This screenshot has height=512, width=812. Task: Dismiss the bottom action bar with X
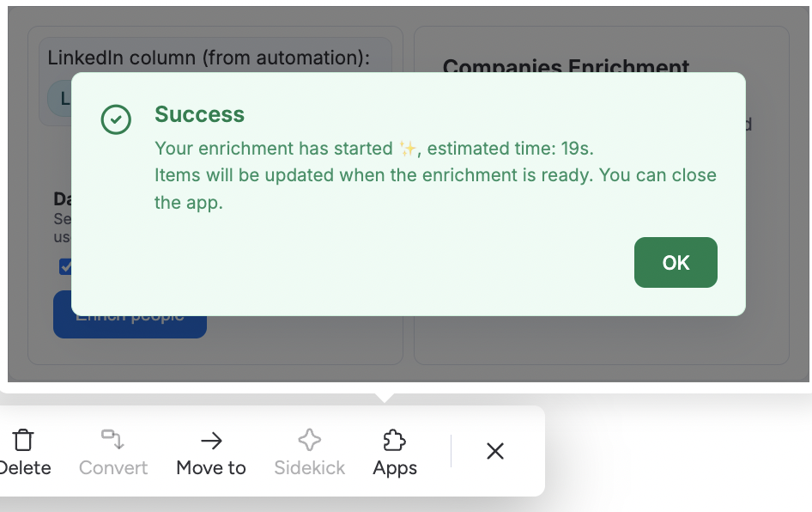[495, 451]
